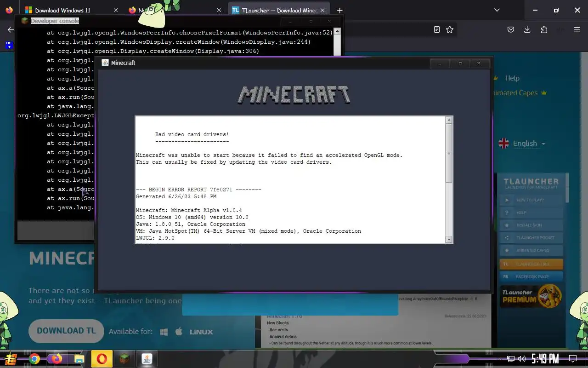Maximize the Minecraft error window
This screenshot has height=368, width=588.
(460, 63)
